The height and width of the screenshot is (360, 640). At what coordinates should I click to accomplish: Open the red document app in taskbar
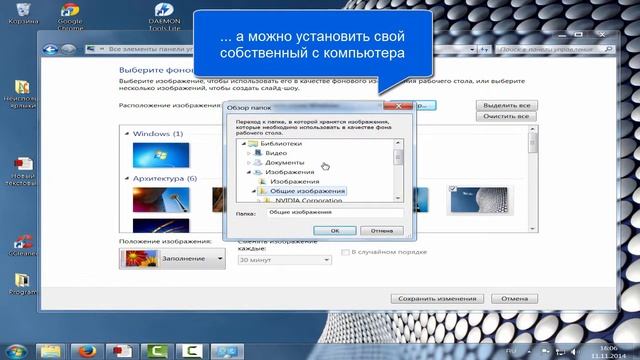(x=122, y=351)
